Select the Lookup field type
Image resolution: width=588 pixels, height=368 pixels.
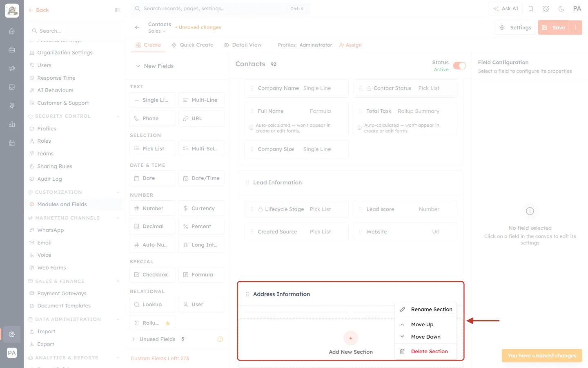click(152, 305)
